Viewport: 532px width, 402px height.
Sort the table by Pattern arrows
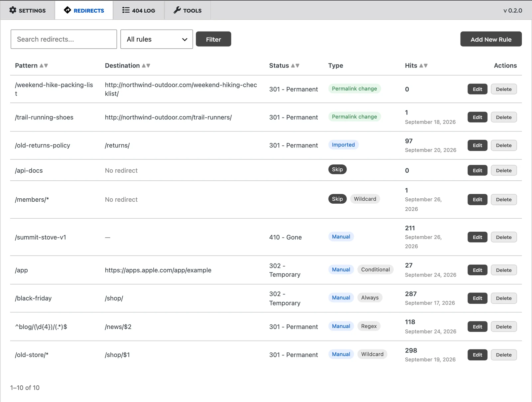(44, 66)
